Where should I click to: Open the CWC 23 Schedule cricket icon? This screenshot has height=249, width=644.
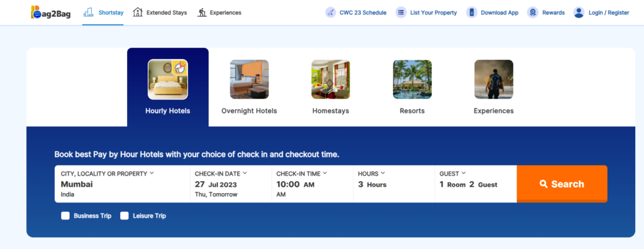tap(331, 13)
